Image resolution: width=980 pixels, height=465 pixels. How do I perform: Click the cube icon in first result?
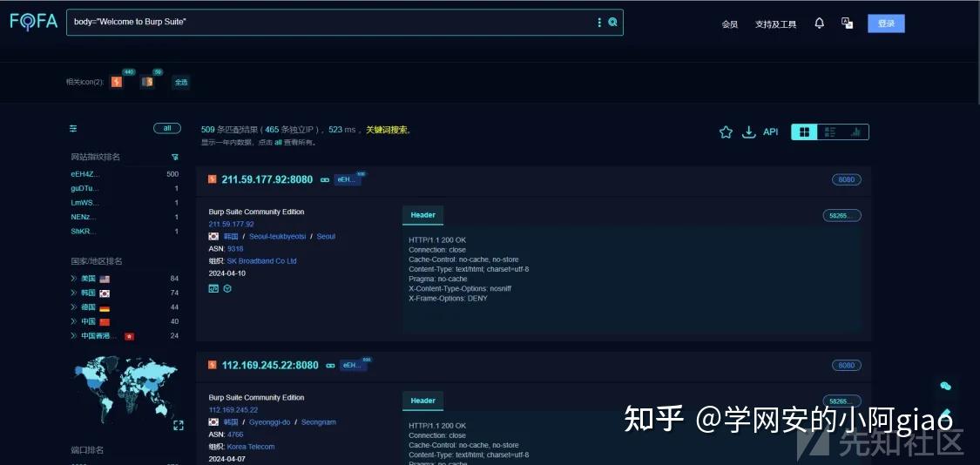point(227,289)
